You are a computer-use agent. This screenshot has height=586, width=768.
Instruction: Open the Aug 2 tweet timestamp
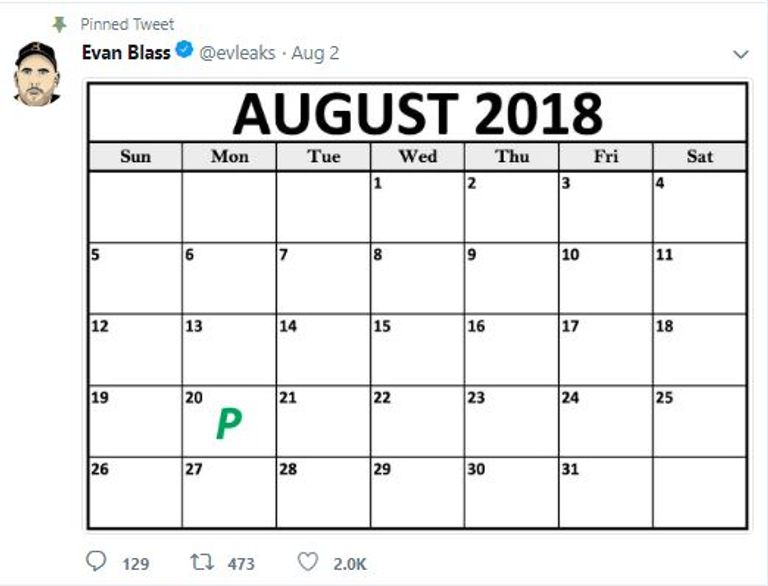pyautogui.click(x=315, y=53)
